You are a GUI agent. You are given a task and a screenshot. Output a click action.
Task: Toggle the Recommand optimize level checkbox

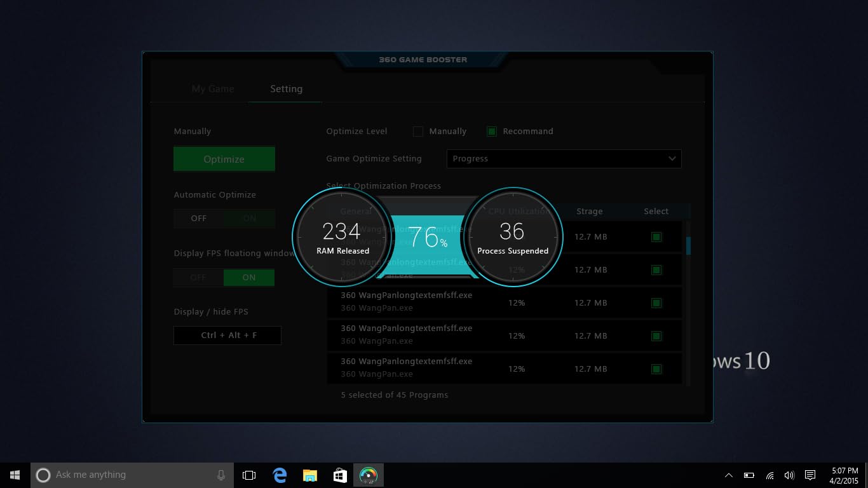tap(491, 132)
